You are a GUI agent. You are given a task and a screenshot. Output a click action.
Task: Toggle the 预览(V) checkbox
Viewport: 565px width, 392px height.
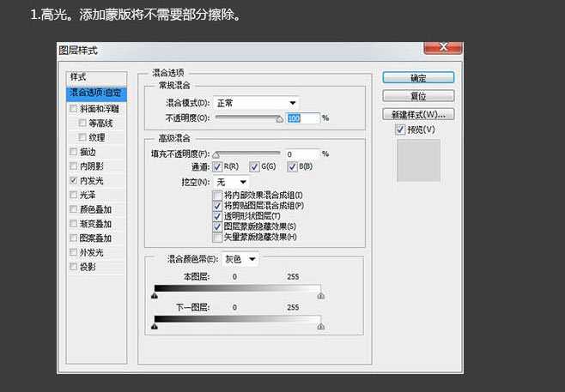pos(401,130)
